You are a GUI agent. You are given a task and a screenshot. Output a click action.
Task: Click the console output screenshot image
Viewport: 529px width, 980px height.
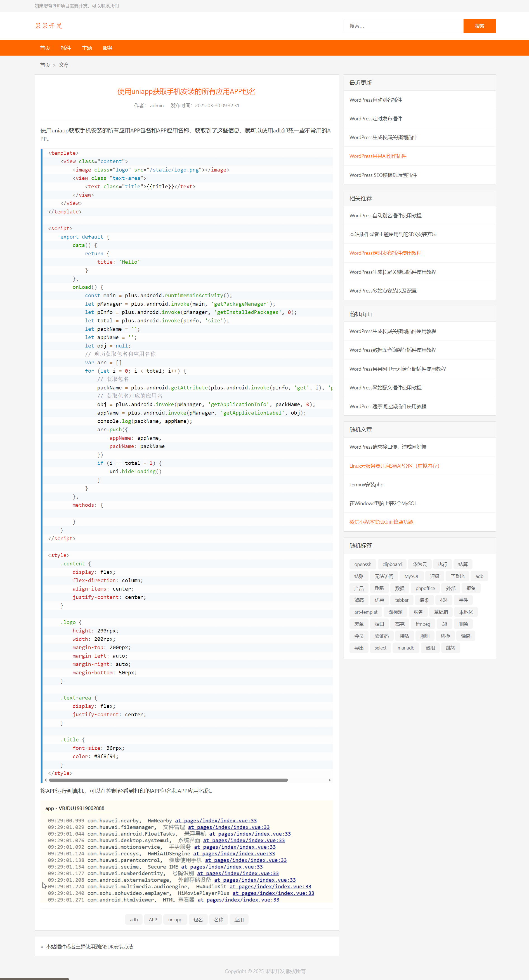click(186, 852)
